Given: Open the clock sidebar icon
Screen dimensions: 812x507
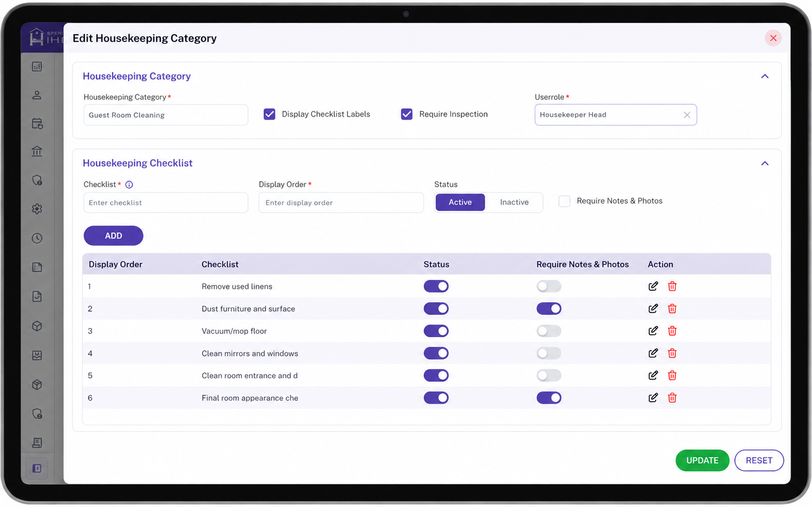Looking at the screenshot, I should (x=37, y=238).
